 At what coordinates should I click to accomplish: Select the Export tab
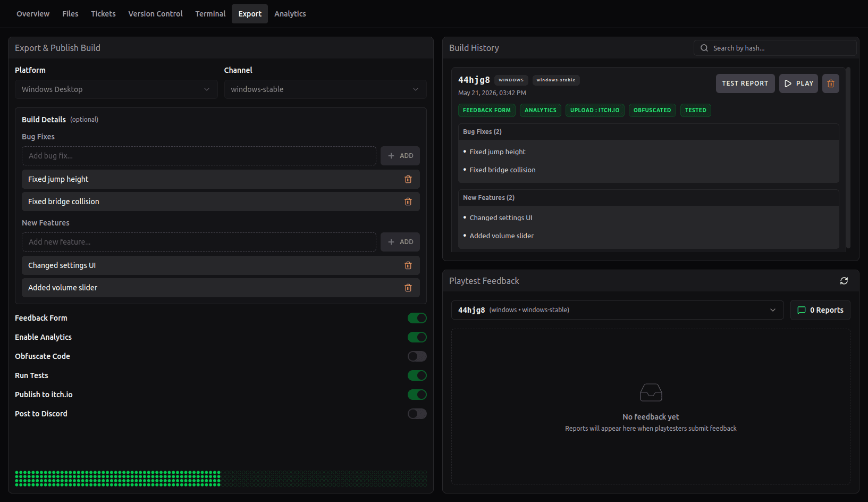(250, 14)
